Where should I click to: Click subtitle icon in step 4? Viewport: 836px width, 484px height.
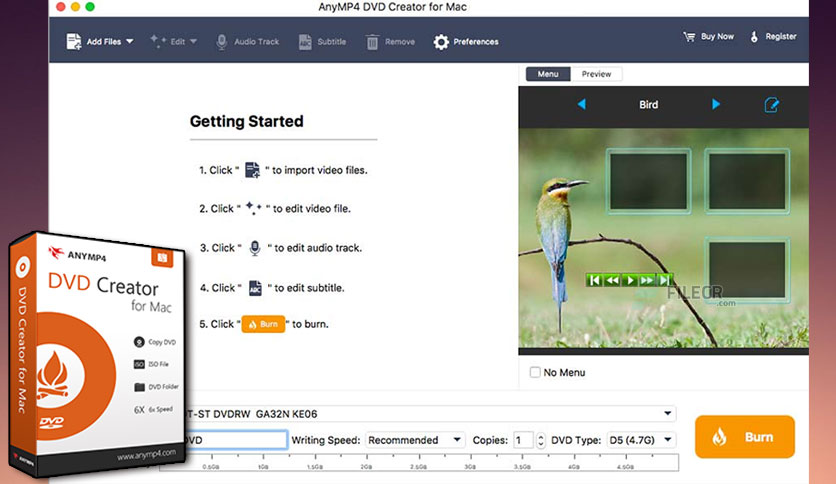tap(255, 288)
